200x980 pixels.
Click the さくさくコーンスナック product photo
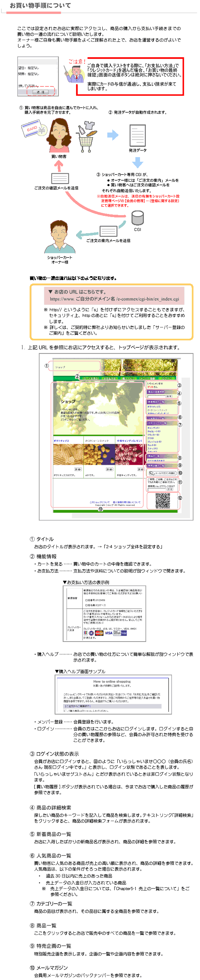click(x=99, y=454)
